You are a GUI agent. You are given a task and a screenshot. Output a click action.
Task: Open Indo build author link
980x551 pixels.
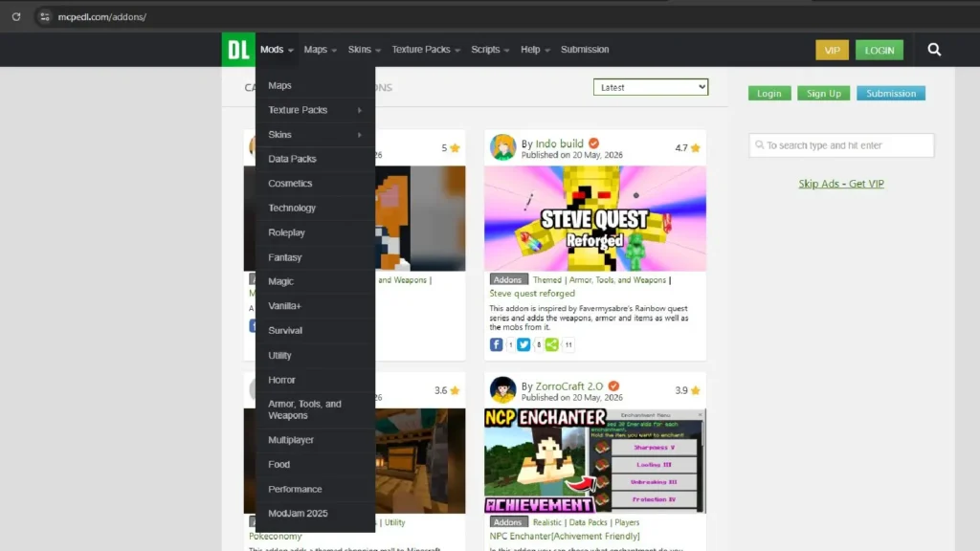[559, 143]
